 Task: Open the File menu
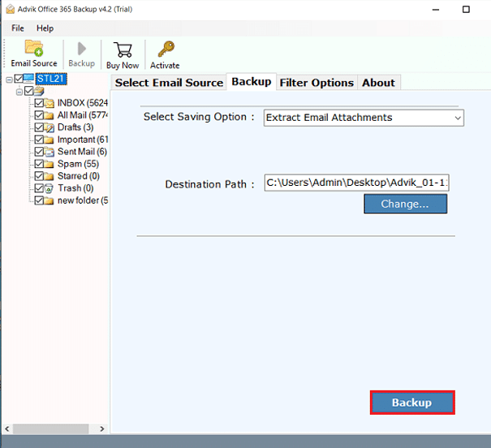18,28
